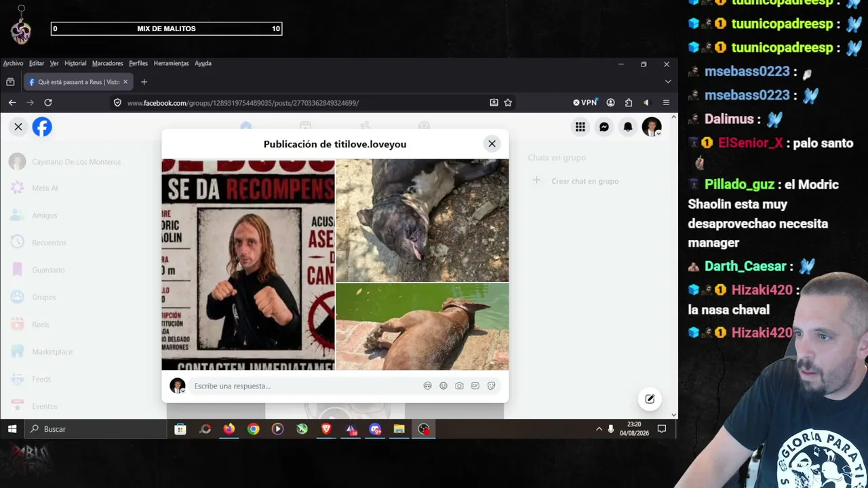This screenshot has height=488, width=868.
Task: Open the Marcadores menu
Action: 108,63
